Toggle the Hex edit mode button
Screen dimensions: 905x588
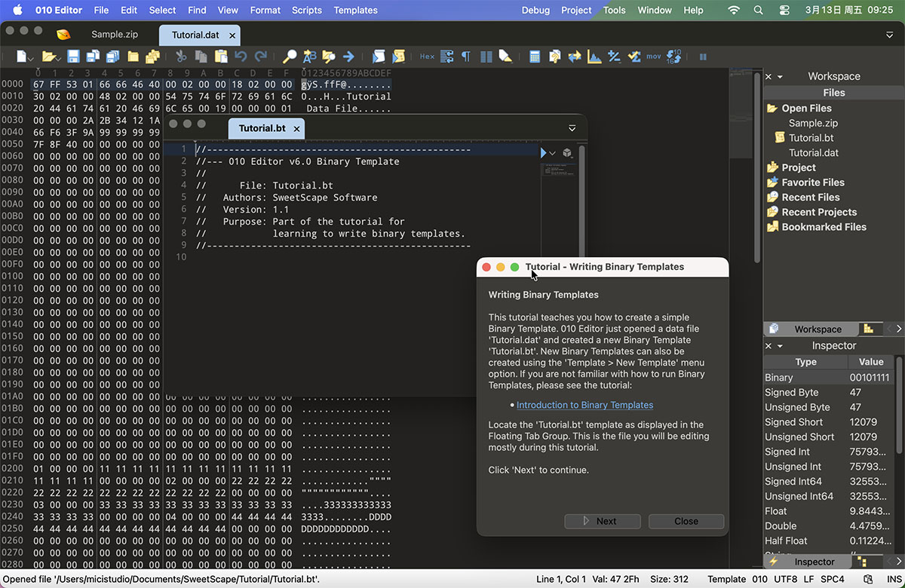tap(427, 57)
